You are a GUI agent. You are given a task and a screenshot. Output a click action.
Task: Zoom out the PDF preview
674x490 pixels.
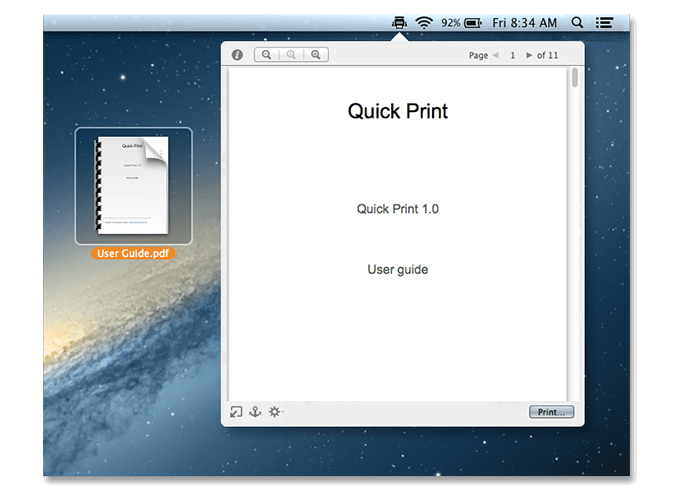coord(267,55)
